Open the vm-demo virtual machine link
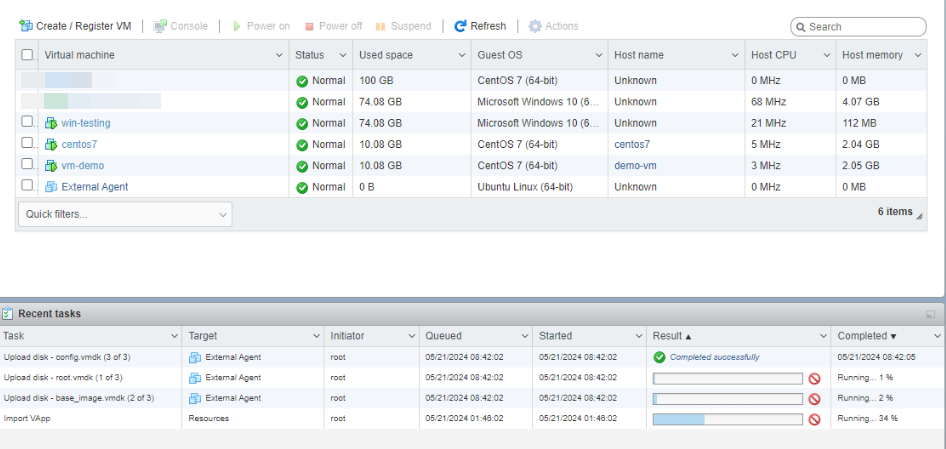The height and width of the screenshot is (449, 946). [82, 166]
